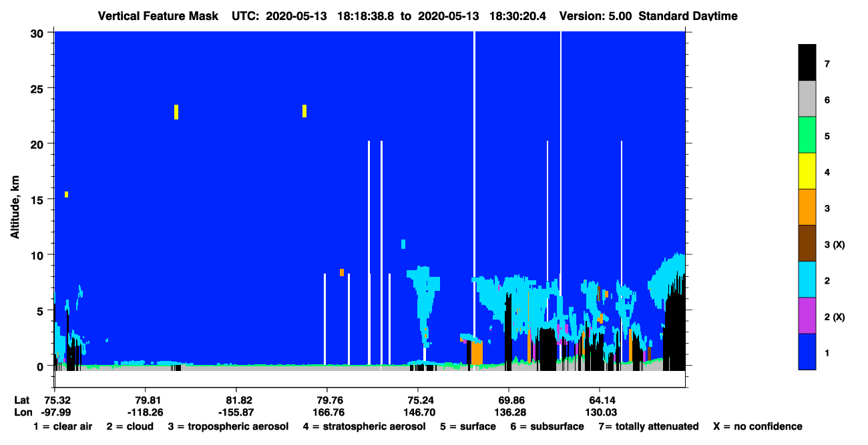Click the longitude value -97.99
This screenshot has width=868, height=445.
pyautogui.click(x=57, y=412)
